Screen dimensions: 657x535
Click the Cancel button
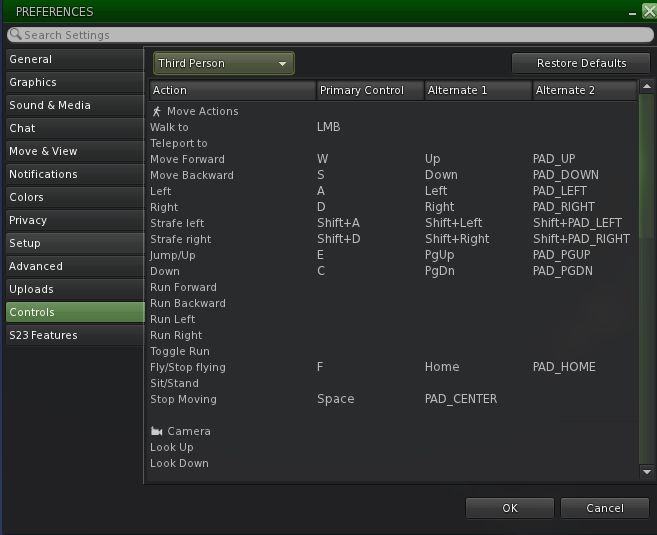tap(604, 508)
